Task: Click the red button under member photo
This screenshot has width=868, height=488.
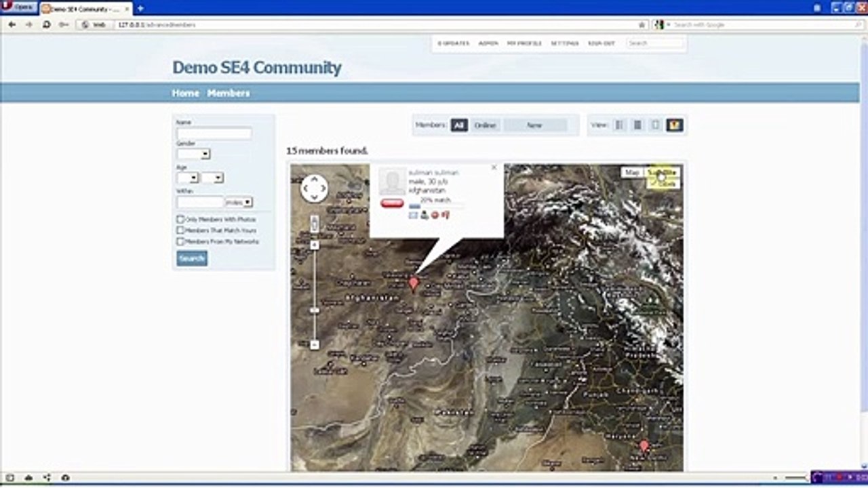Action: click(x=392, y=203)
